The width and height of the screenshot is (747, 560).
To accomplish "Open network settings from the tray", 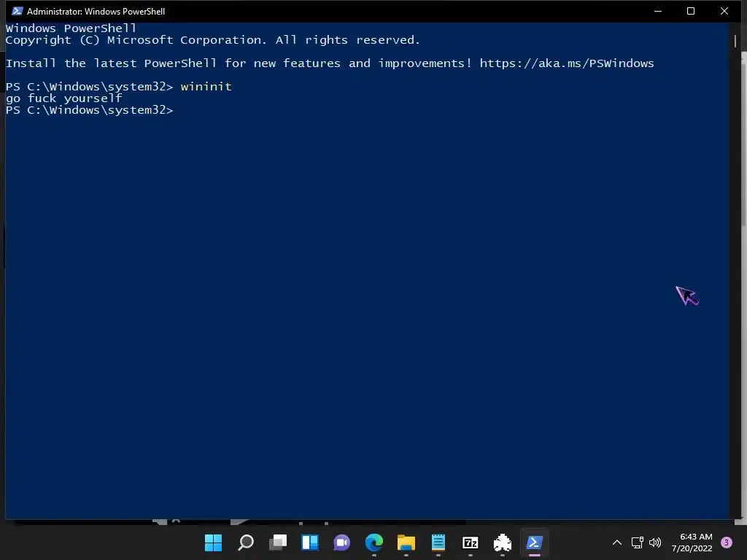I will (x=637, y=542).
